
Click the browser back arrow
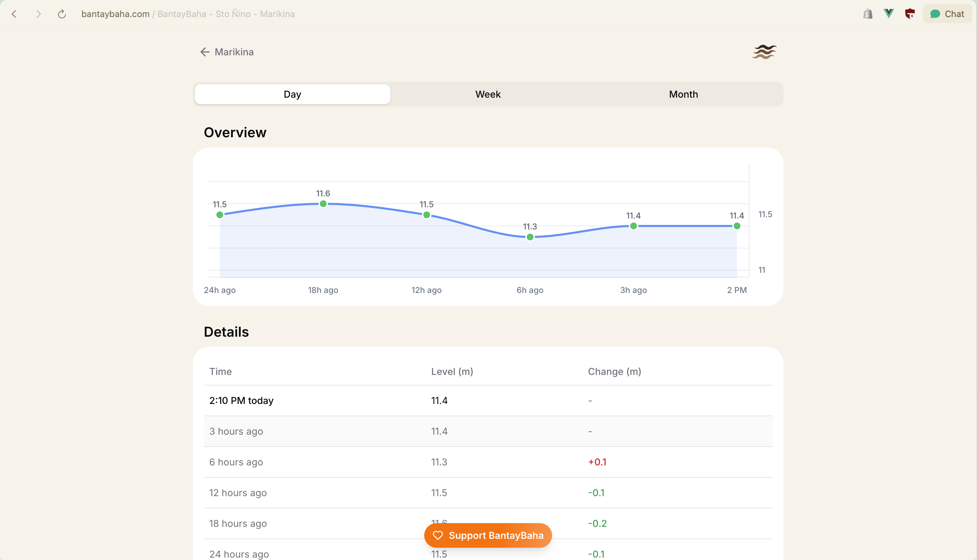pos(14,14)
